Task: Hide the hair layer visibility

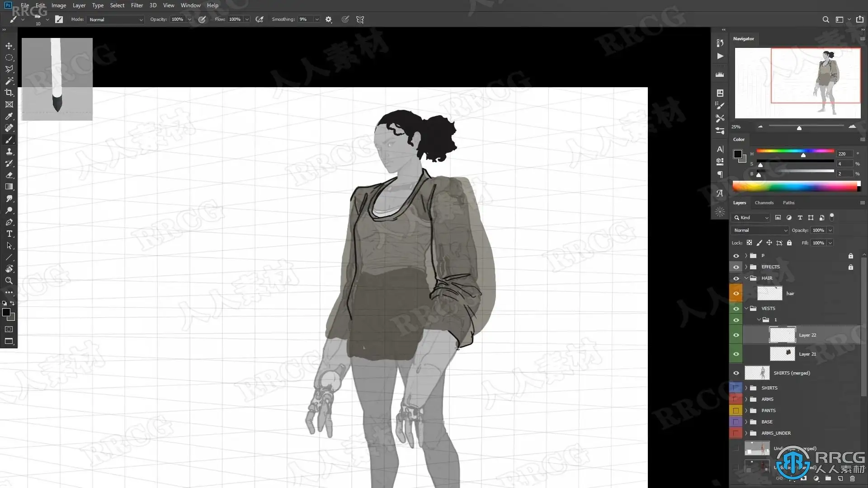Action: pyautogui.click(x=736, y=294)
